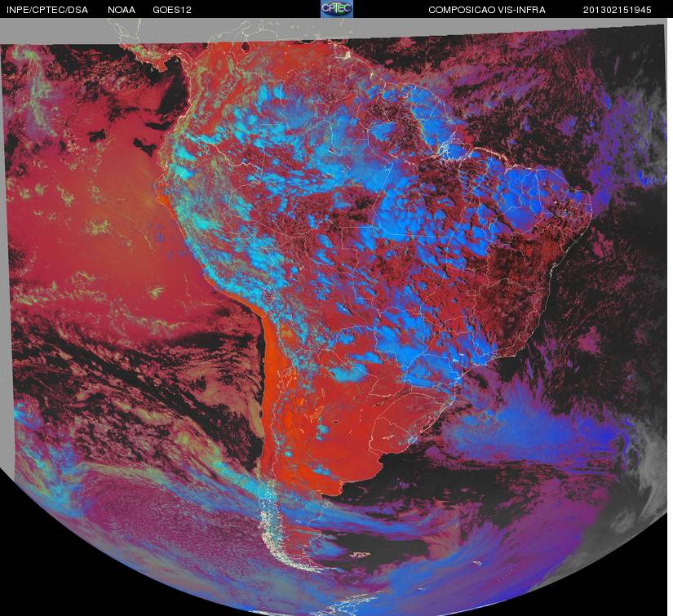Click the CPTEC logo in the header

337,9
